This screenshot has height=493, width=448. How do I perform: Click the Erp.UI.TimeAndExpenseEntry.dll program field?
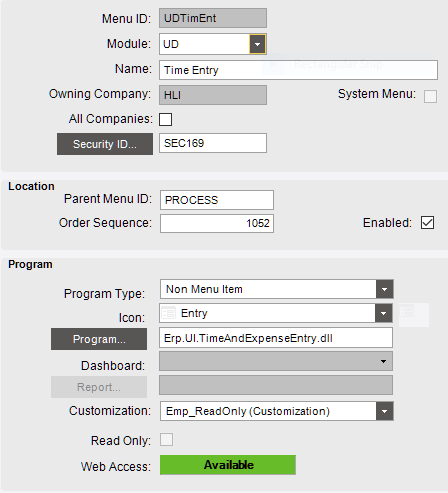(276, 338)
